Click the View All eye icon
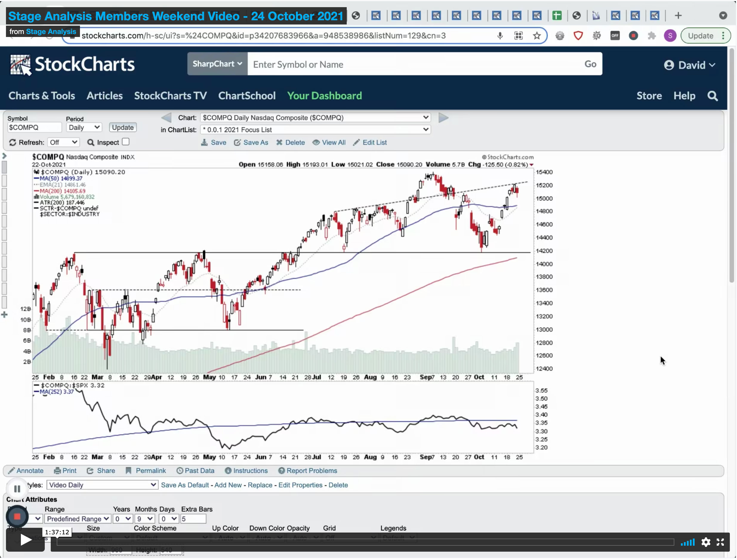 point(316,143)
